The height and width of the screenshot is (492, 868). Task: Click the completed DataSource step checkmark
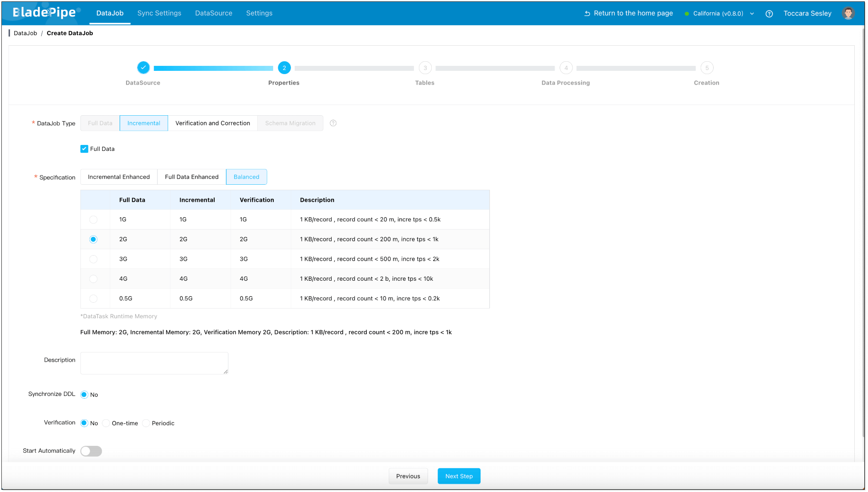[x=143, y=68]
